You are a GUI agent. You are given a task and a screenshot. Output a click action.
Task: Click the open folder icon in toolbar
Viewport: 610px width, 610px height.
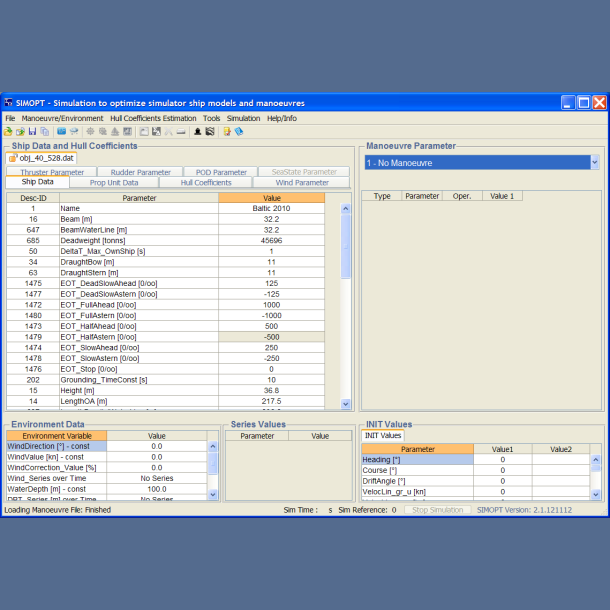coord(8,131)
